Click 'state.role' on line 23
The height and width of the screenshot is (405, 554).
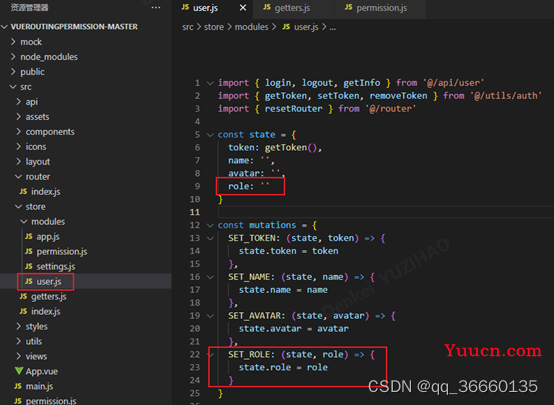click(x=265, y=368)
